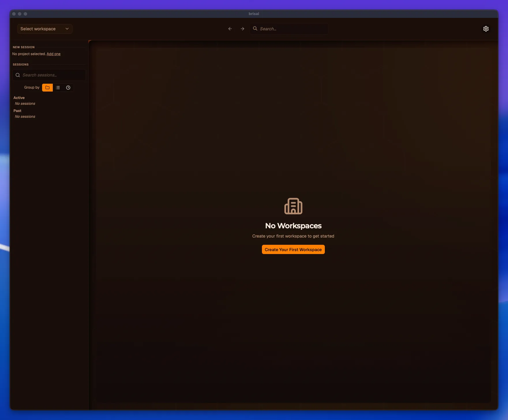Group sessions by time clock icon
The image size is (508, 420).
[x=68, y=87]
